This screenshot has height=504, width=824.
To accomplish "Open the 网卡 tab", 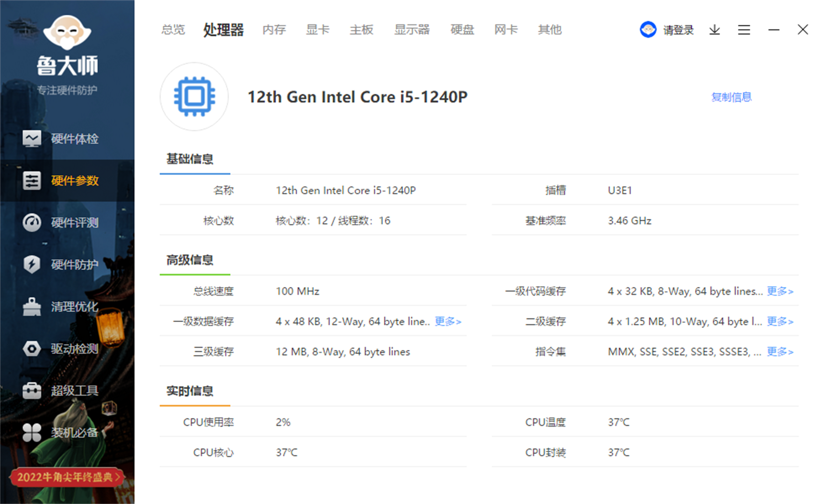I will point(506,30).
